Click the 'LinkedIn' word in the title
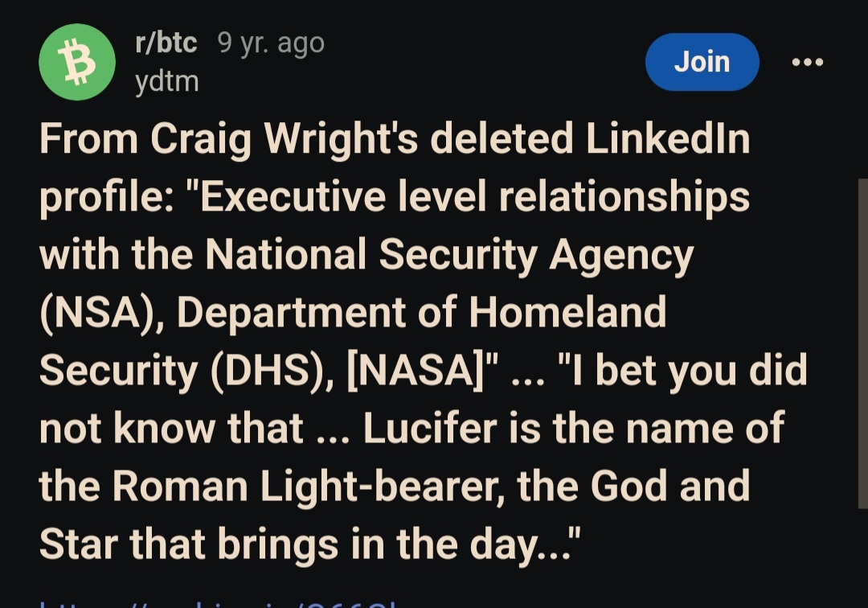The image size is (868, 608). (668, 138)
